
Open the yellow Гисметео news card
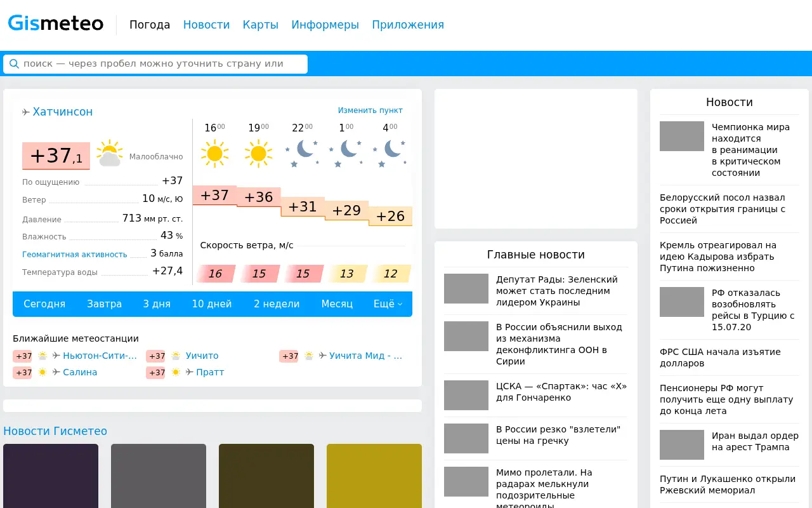click(x=374, y=476)
